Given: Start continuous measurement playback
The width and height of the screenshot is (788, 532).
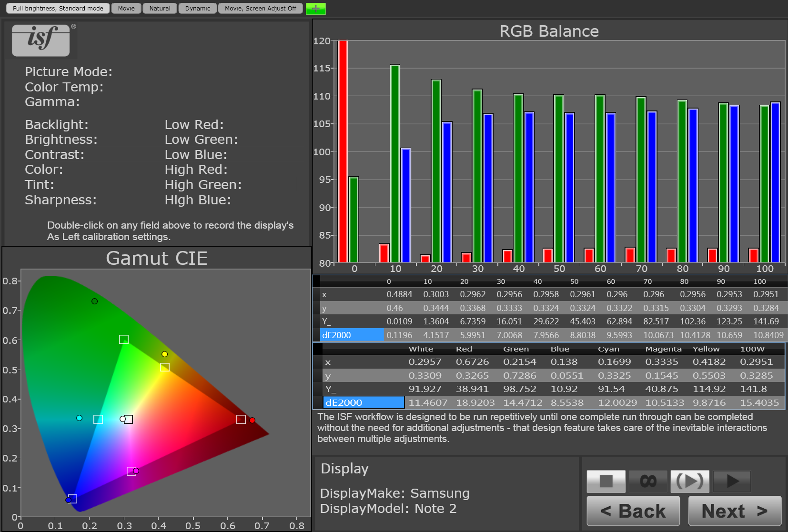Looking at the screenshot, I should (x=690, y=481).
